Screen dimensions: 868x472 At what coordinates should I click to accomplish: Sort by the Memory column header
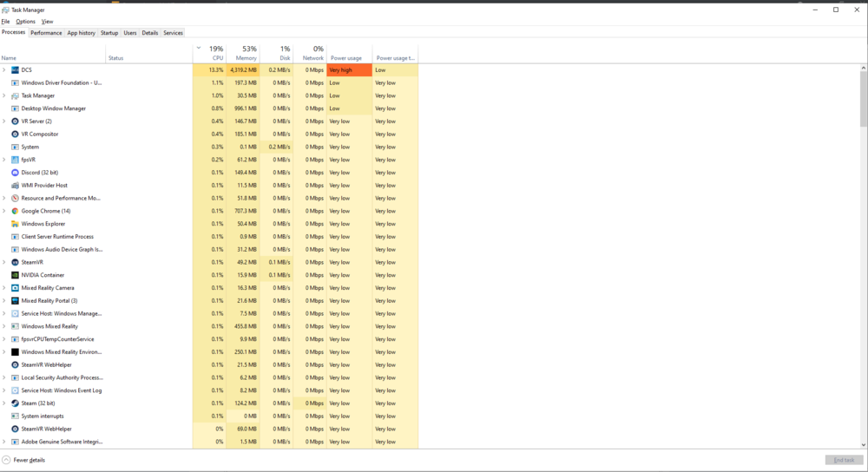(243, 53)
